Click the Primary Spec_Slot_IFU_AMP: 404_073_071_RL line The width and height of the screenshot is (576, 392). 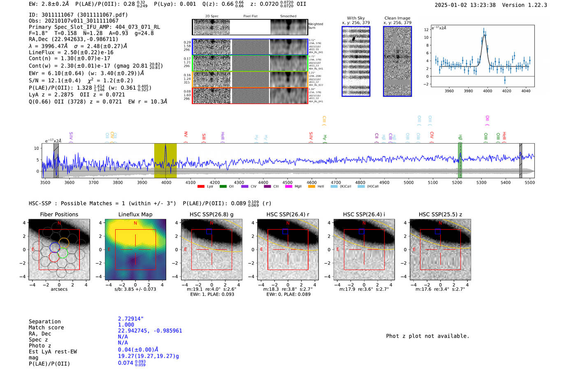(x=94, y=27)
